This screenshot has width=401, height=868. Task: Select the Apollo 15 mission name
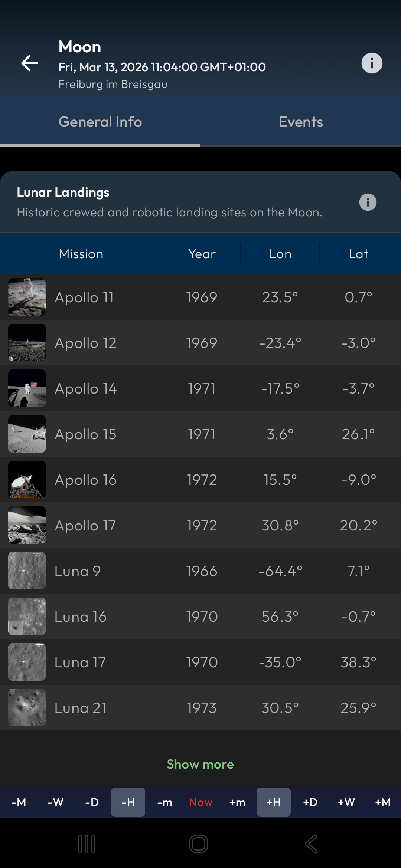85,434
